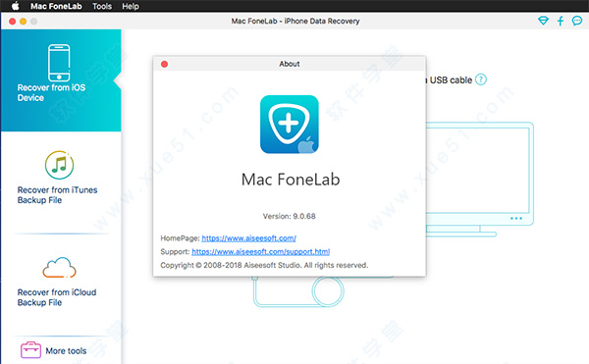Click the Version: 9.0.68 text
The image size is (589, 364).
[x=290, y=216]
